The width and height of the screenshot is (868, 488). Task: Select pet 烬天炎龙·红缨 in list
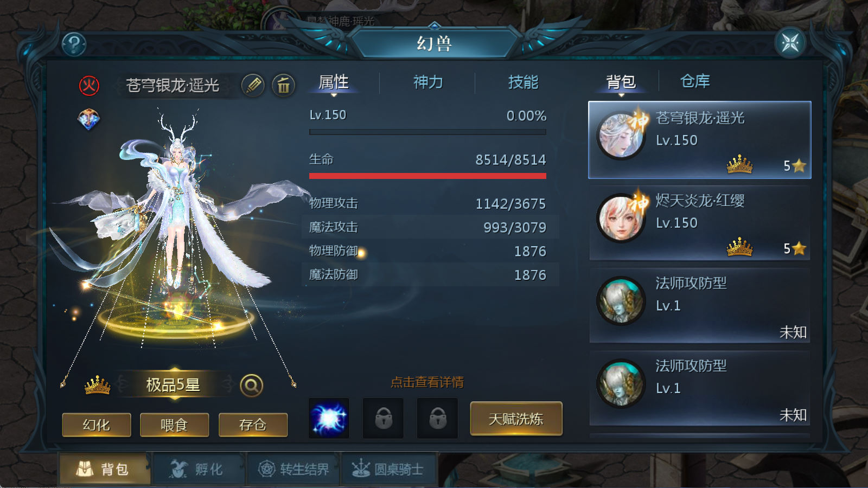[x=700, y=223]
